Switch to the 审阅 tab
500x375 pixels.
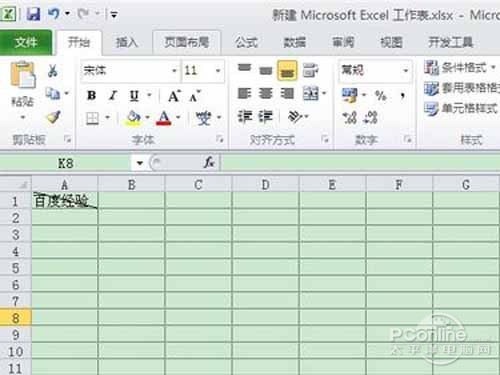tap(343, 42)
